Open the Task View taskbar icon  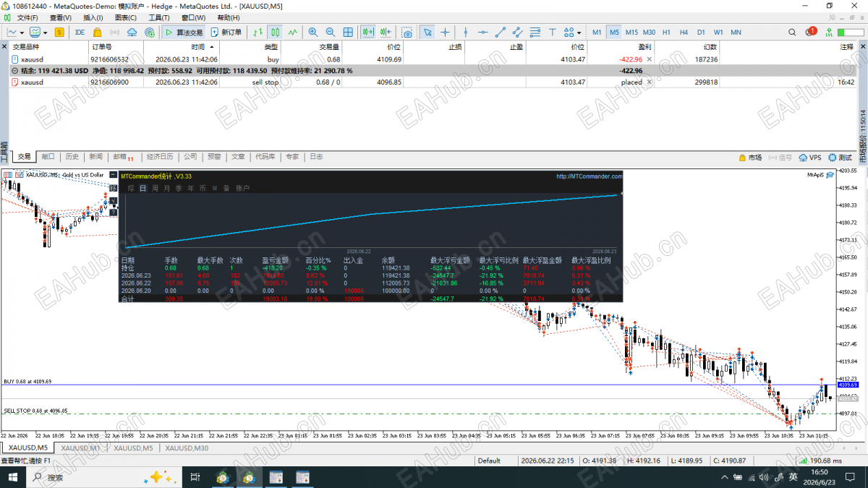tap(195, 477)
